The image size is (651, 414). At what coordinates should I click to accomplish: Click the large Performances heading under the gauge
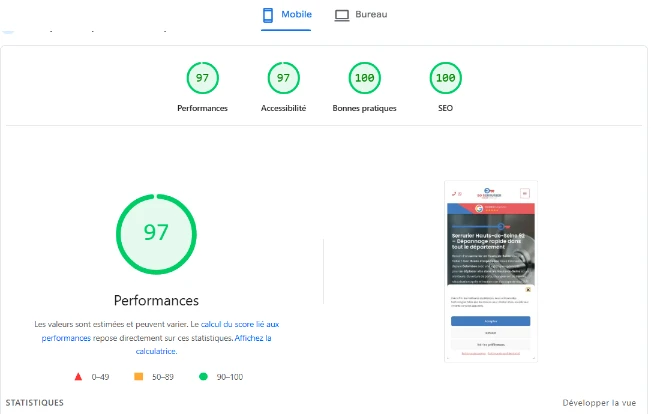(x=156, y=300)
